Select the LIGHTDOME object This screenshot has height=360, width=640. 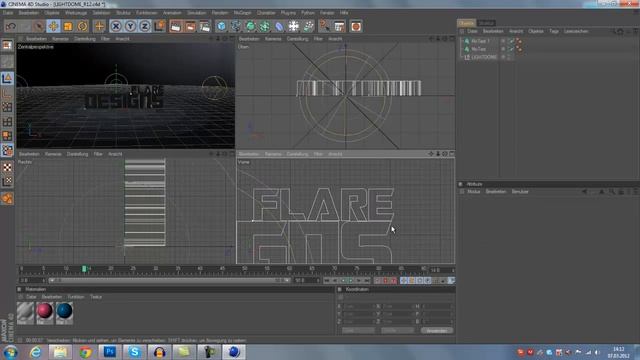click(x=484, y=57)
